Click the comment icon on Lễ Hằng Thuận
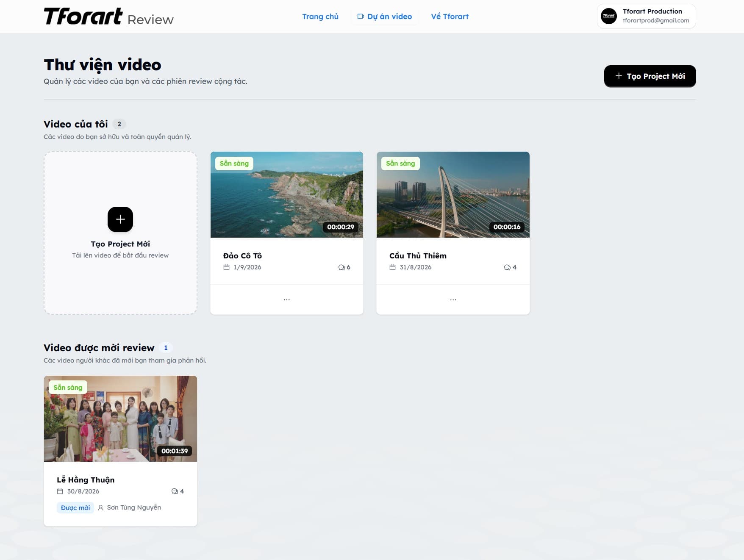The height and width of the screenshot is (560, 744). coord(175,491)
